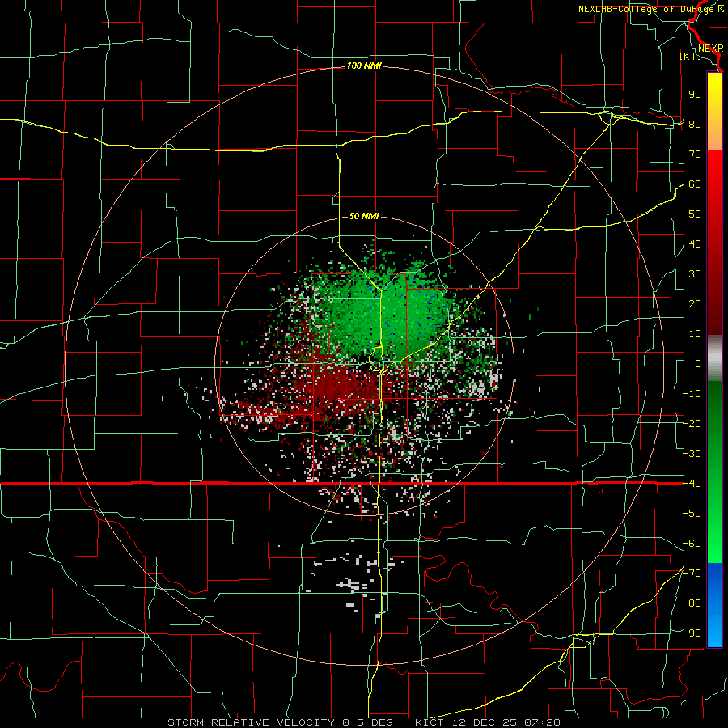
Task: Click the blue bottom segment of color bar
Action: (x=714, y=605)
